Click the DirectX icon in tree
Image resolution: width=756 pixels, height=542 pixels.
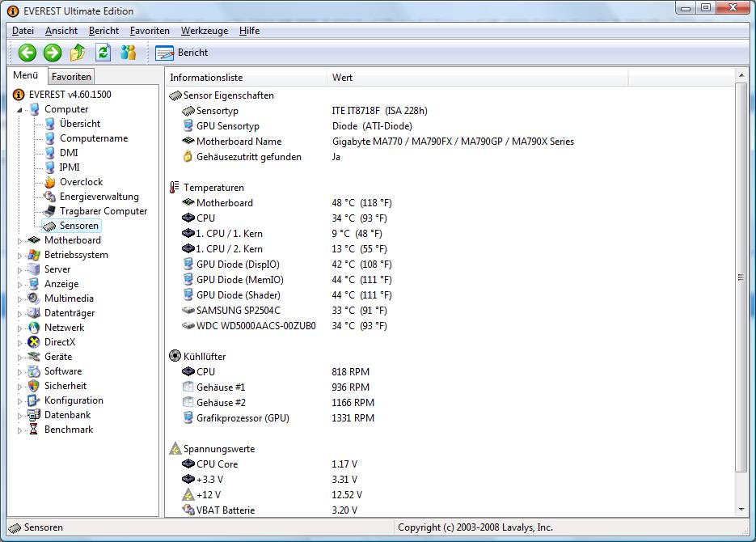tap(34, 342)
